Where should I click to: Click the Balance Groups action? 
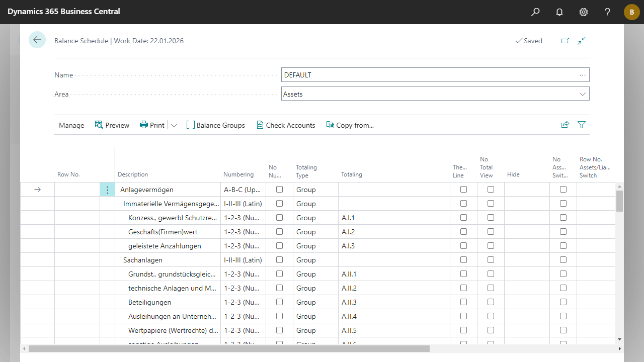coord(215,125)
